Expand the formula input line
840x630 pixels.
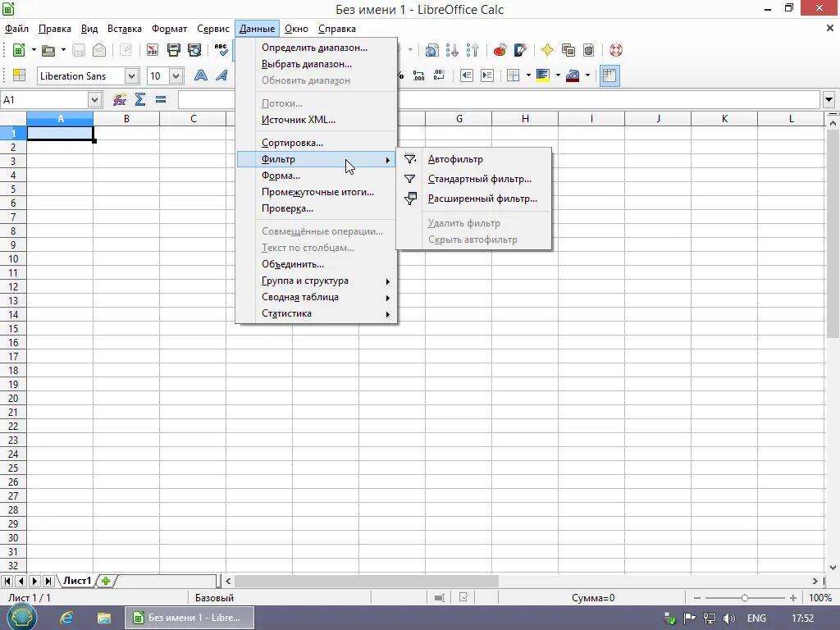pyautogui.click(x=829, y=99)
